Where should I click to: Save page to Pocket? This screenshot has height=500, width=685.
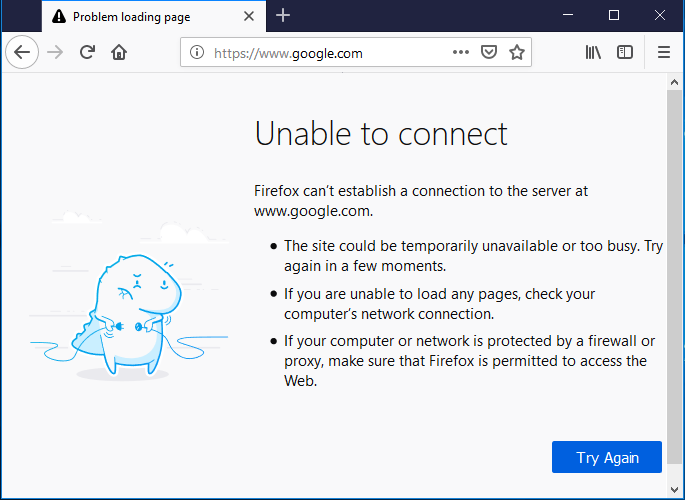(x=489, y=53)
